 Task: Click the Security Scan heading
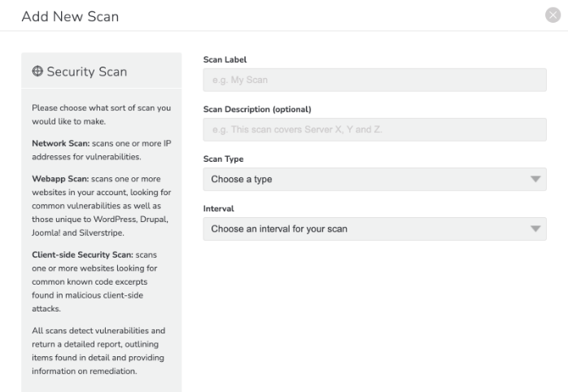[87, 72]
